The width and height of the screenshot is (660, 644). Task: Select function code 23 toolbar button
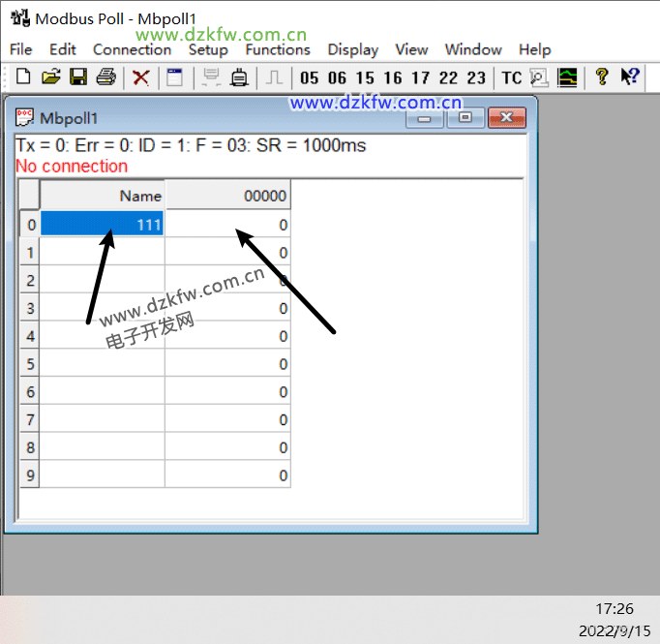(476, 77)
